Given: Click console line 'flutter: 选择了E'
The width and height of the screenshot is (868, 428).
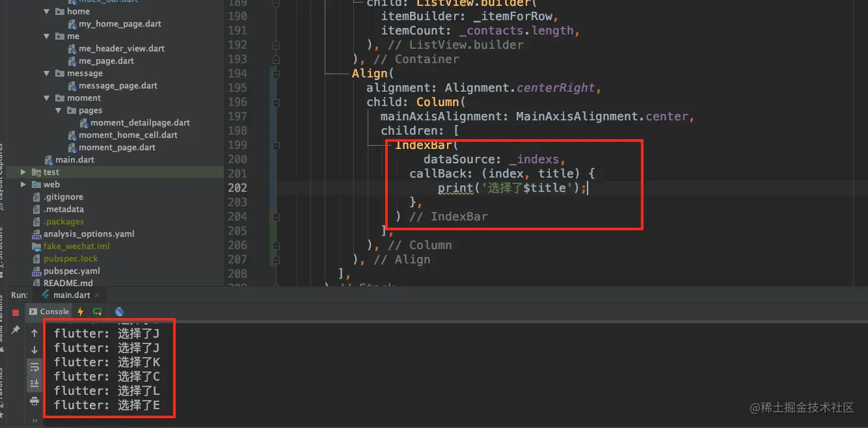Looking at the screenshot, I should [107, 405].
